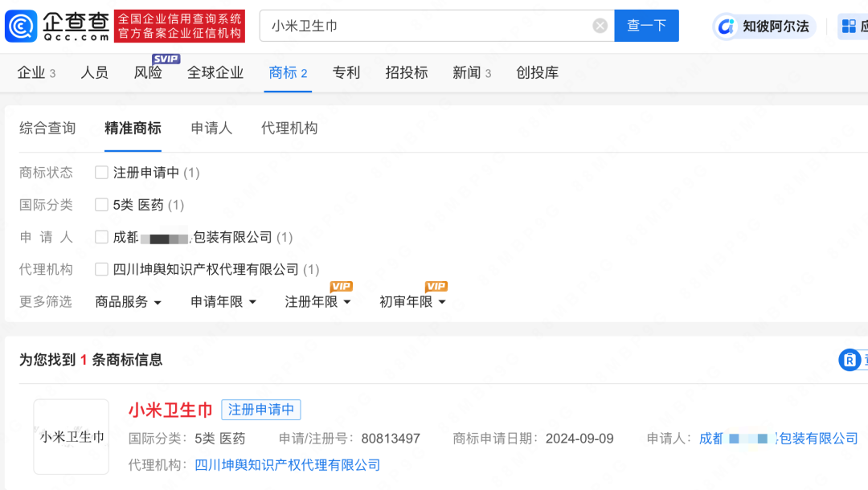Expand the 申请年限 dropdown
Screen dimensions: 868x490
(223, 302)
